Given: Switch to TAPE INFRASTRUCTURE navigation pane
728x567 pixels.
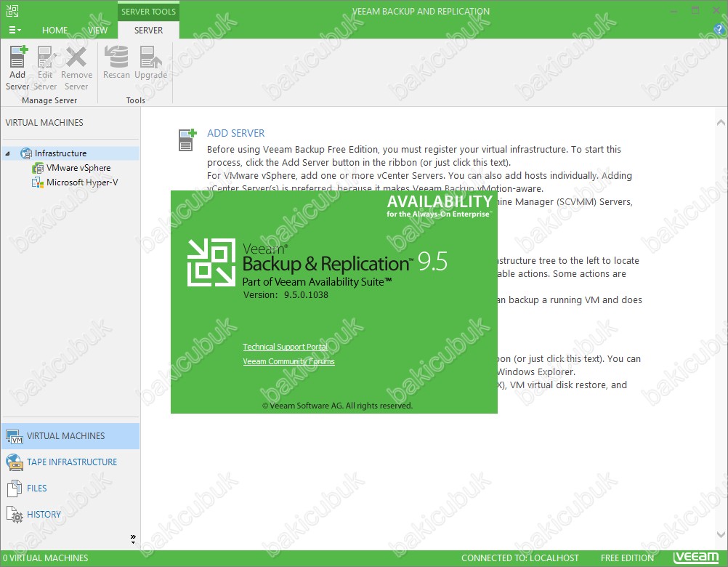Looking at the screenshot, I should click(70, 462).
